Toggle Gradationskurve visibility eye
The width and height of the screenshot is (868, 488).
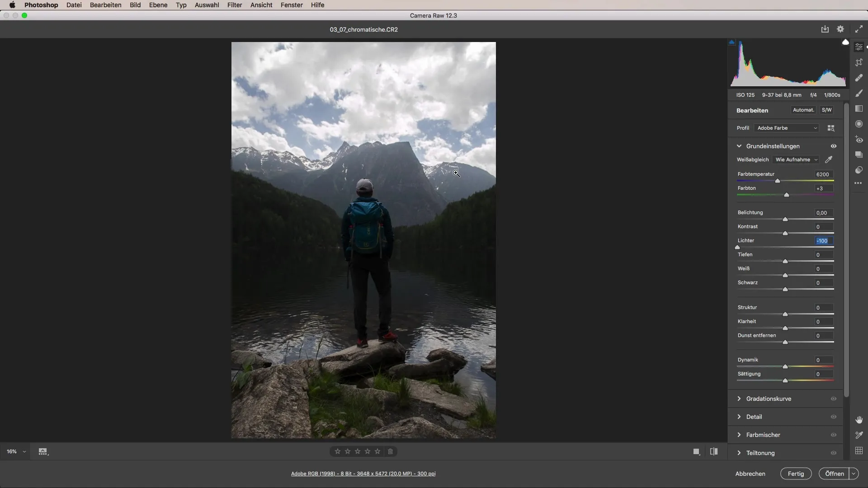[834, 399]
